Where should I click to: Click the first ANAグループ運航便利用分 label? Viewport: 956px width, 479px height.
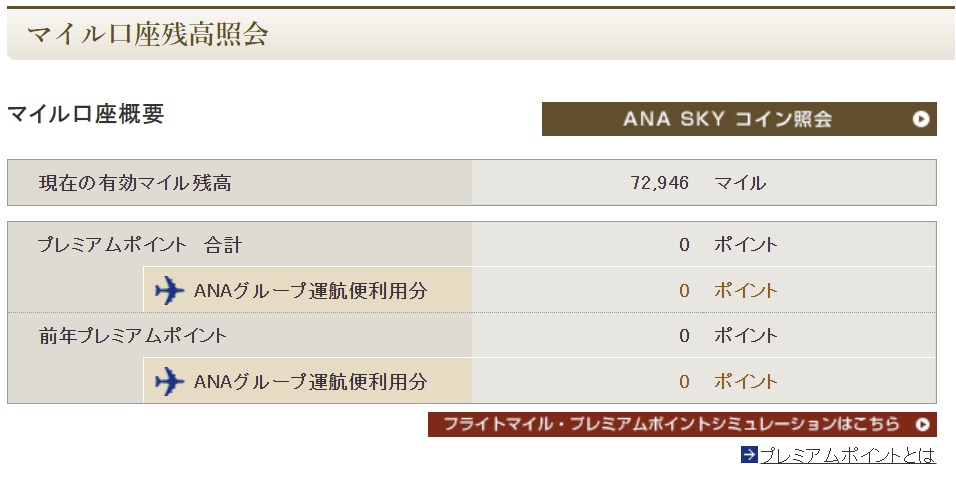coord(310,291)
